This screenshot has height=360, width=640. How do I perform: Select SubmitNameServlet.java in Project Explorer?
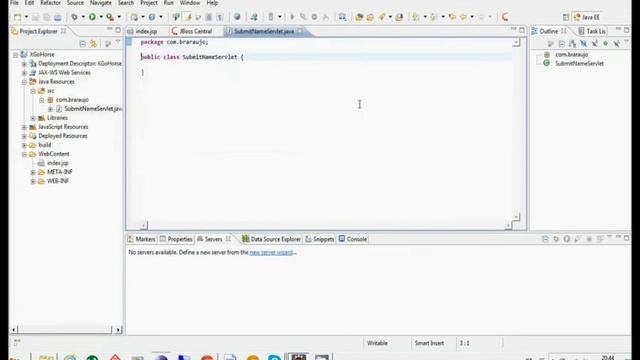[93, 109]
